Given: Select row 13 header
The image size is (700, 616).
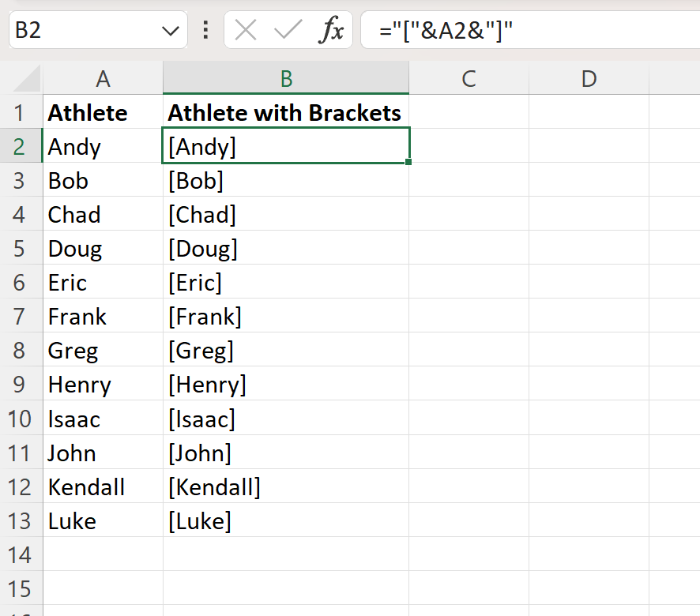Looking at the screenshot, I should coord(21,520).
